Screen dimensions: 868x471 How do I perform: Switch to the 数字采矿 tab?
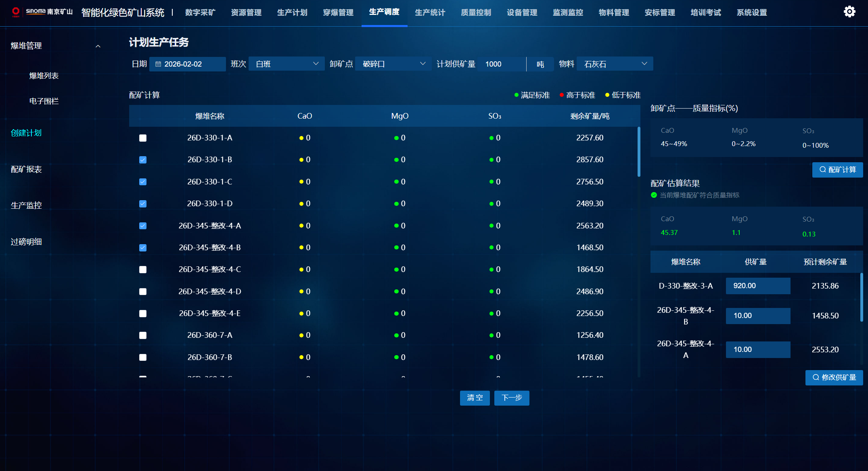[200, 13]
